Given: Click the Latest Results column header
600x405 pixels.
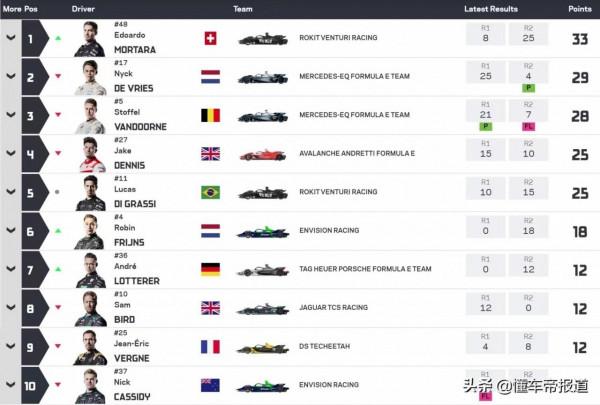Looking at the screenshot, I should 490,8.
